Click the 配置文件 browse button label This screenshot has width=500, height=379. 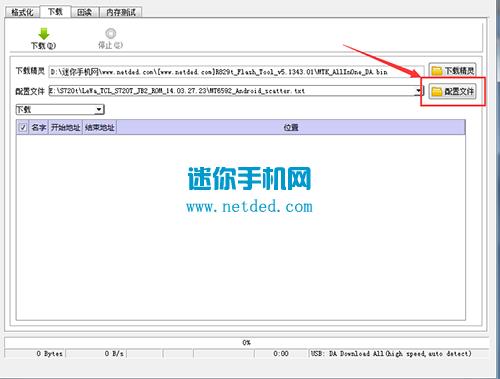[459, 91]
